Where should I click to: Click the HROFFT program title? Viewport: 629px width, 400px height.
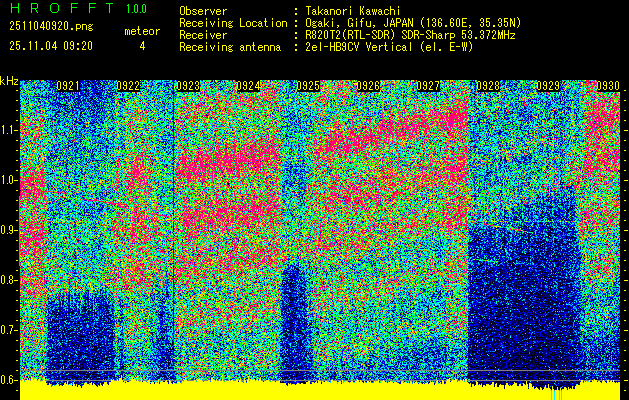click(x=61, y=8)
